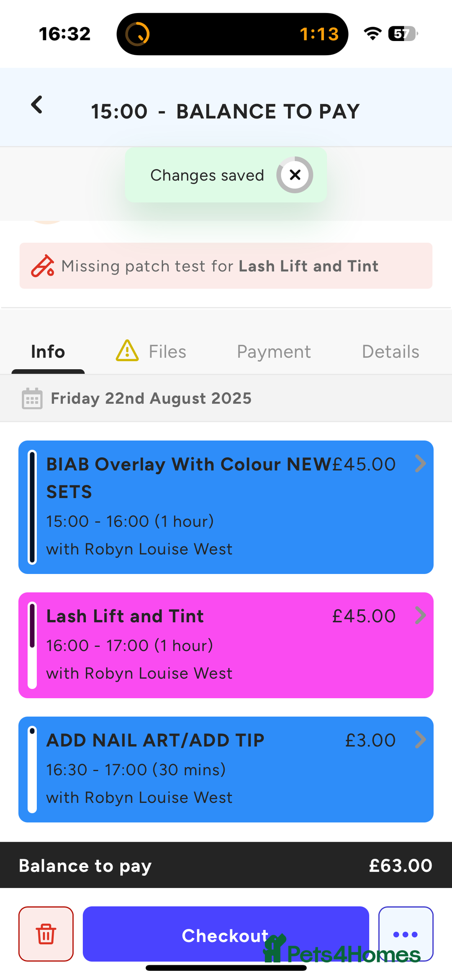452x980 pixels.
Task: Switch to the Payment tab
Action: [x=274, y=352]
